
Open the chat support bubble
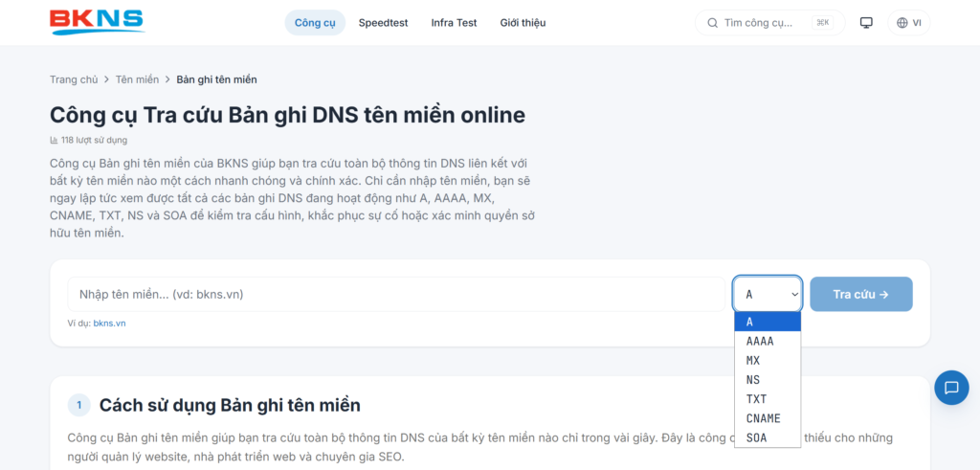pos(951,388)
